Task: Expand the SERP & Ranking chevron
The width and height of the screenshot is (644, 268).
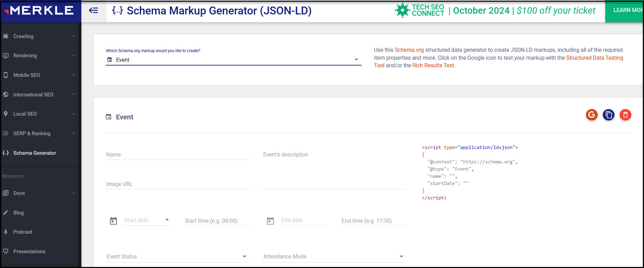Action: pos(73,133)
